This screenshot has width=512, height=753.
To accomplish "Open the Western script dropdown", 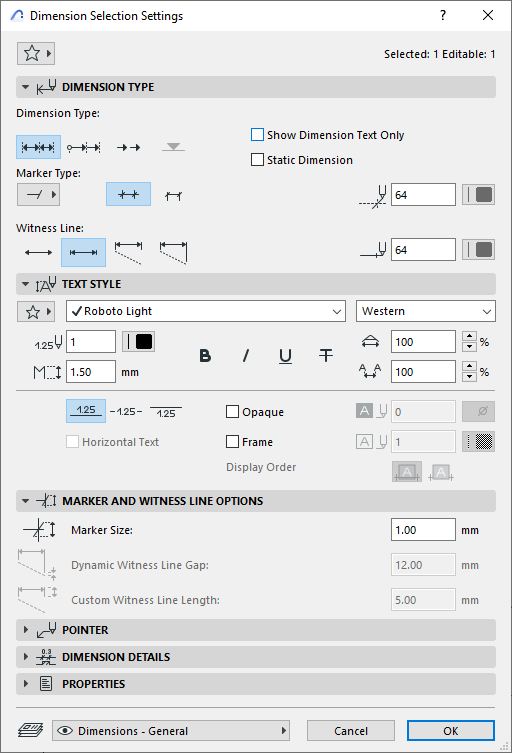I will [426, 311].
